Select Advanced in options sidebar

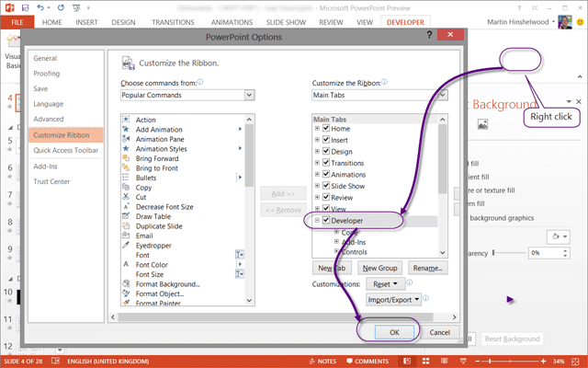(x=49, y=119)
